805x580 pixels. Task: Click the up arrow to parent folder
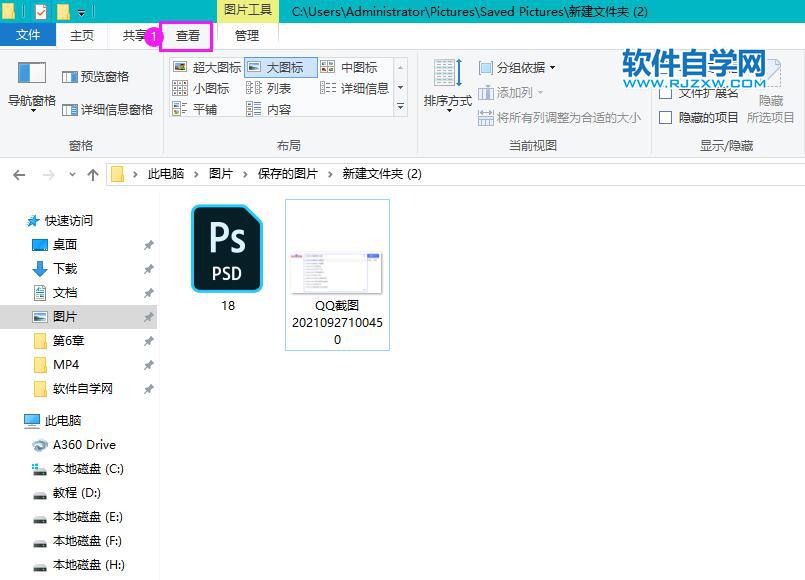pos(93,174)
